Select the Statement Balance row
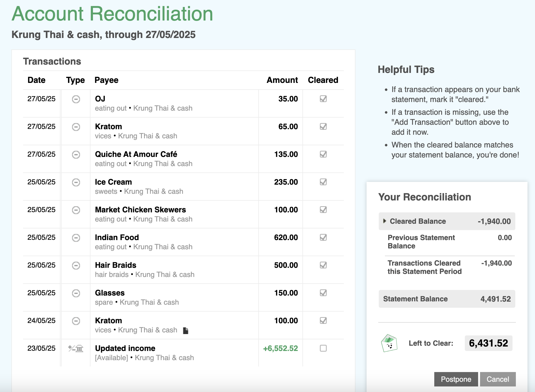535x392 pixels. (447, 299)
